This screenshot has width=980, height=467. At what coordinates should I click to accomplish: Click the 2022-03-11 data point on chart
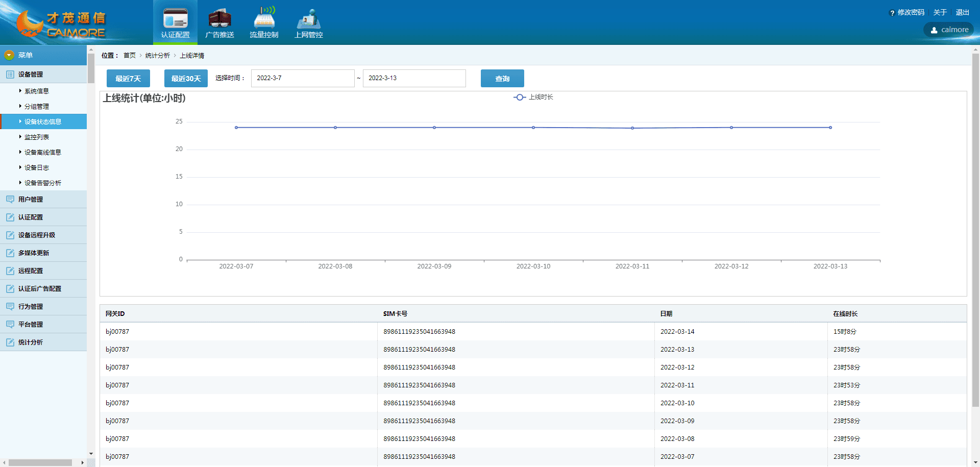[632, 128]
